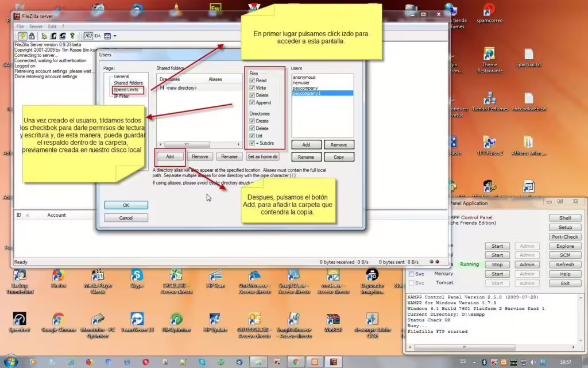Open the FileOptimizer desktop icon
This screenshot has height=368, width=588.
176,322
